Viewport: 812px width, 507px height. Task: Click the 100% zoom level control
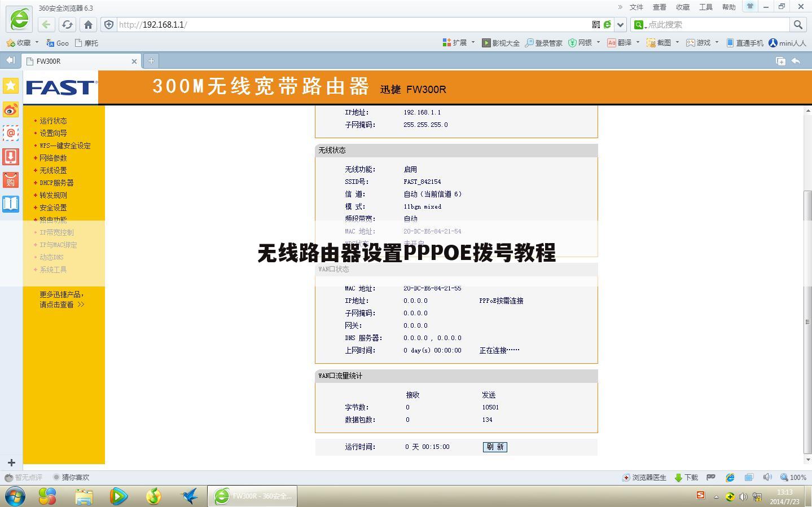click(793, 477)
